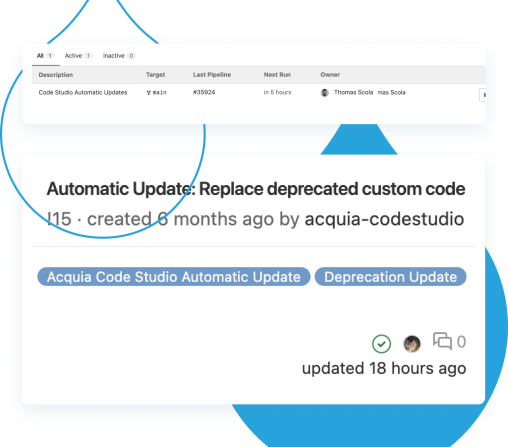Image resolution: width=508 pixels, height=447 pixels.
Task: Click the play button on schedule row
Action: pyautogui.click(x=482, y=95)
